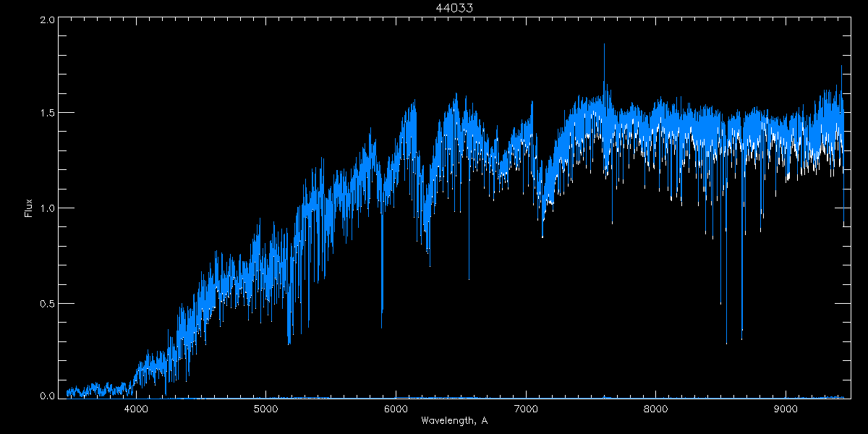This screenshot has height=434, width=868.
Task: Select the 4000 x-axis tick label
Action: [136, 407]
